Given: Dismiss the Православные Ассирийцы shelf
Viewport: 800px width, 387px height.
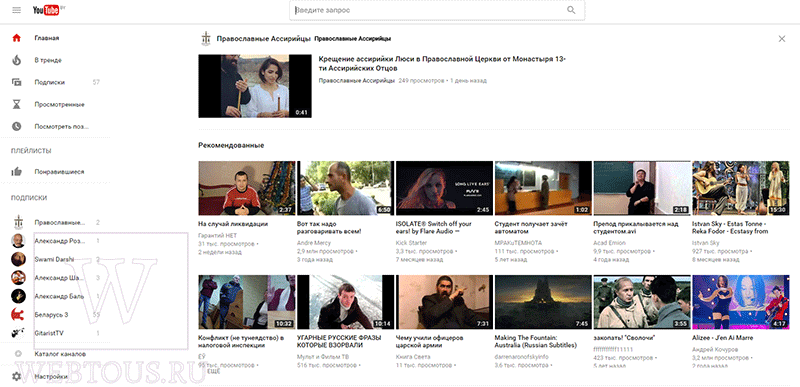Looking at the screenshot, I should pyautogui.click(x=782, y=39).
